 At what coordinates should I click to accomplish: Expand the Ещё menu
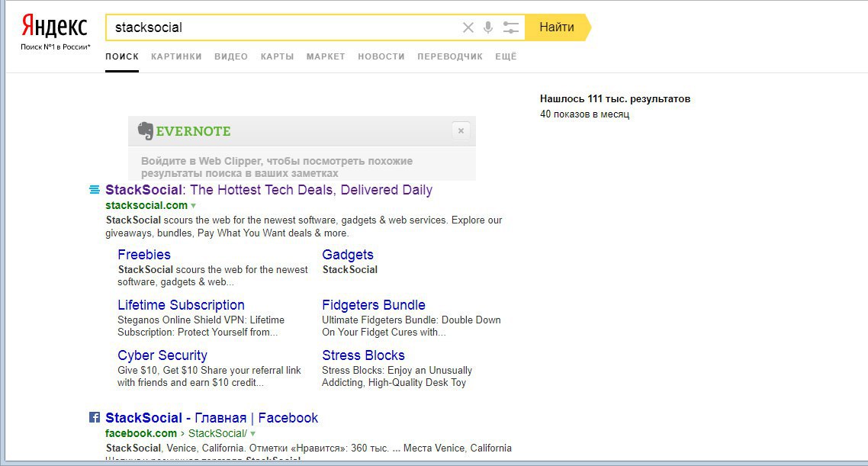click(506, 56)
